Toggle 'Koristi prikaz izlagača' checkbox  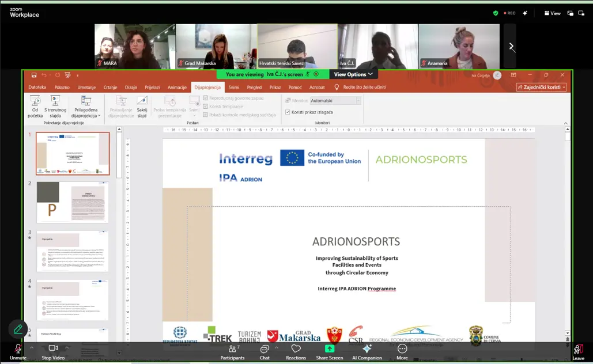pyautogui.click(x=288, y=112)
